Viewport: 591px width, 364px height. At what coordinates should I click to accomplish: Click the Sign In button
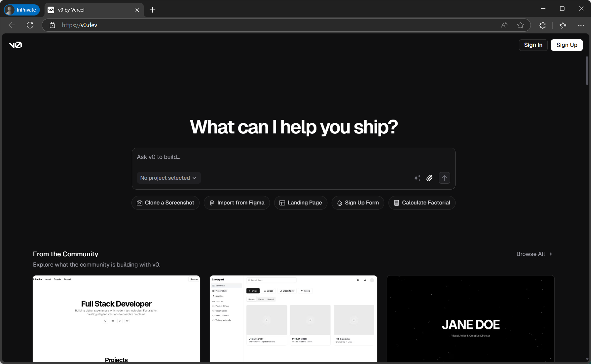(x=533, y=45)
